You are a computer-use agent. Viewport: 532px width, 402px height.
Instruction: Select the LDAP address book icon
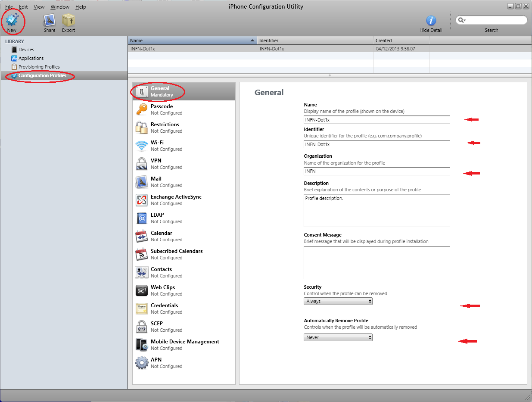pos(142,218)
